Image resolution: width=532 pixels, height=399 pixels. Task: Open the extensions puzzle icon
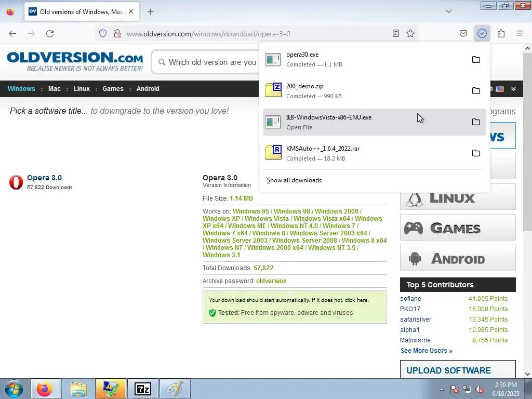[501, 33]
